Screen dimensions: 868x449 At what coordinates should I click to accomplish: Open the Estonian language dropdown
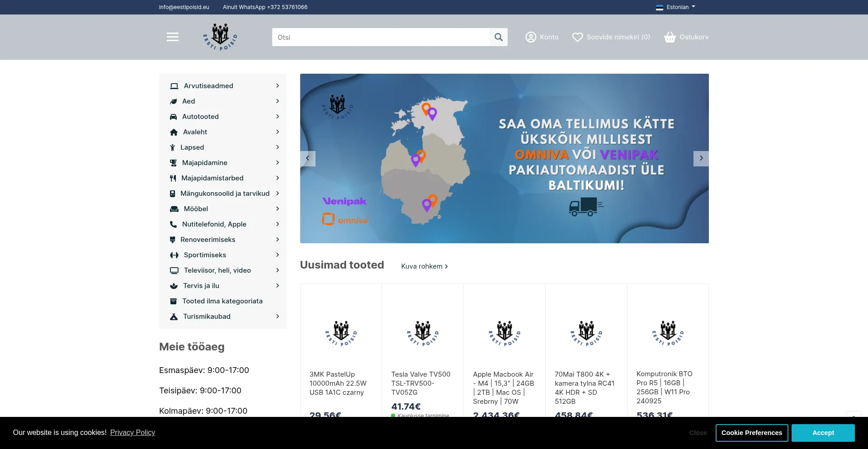tap(675, 7)
